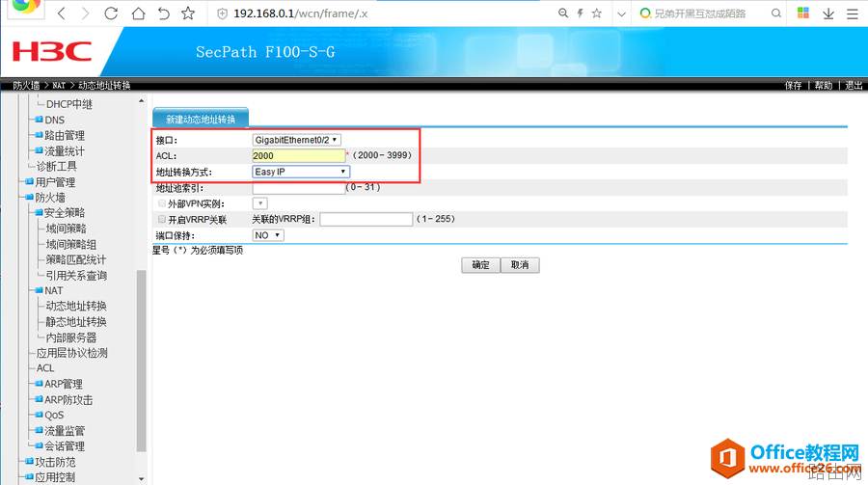Click the ACL input field with 2000
Image resolution: width=868 pixels, height=485 pixels.
click(x=298, y=155)
